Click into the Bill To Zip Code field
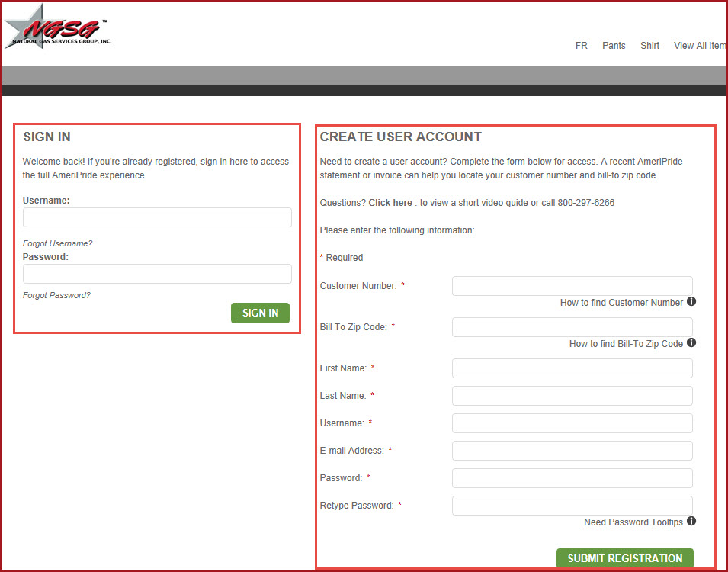Viewport: 728px width, 572px height. (x=572, y=327)
